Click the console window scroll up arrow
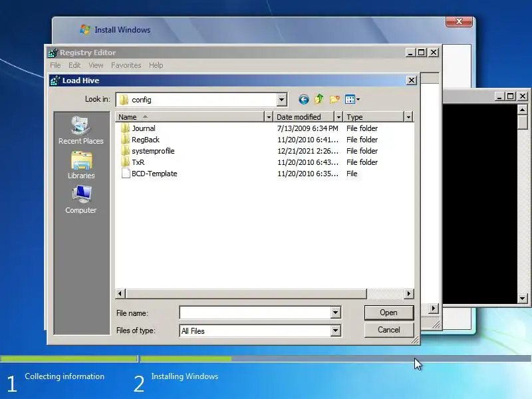Image resolution: width=532 pixels, height=399 pixels. [523, 110]
